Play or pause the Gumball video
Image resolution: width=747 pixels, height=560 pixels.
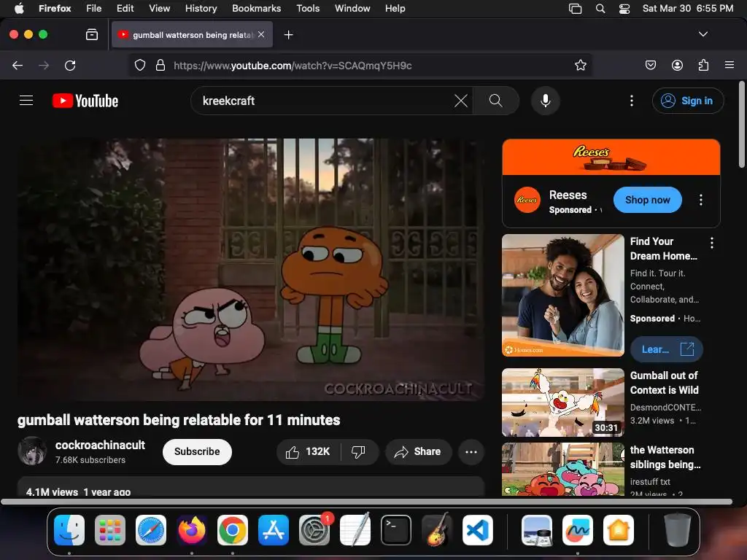click(x=251, y=270)
